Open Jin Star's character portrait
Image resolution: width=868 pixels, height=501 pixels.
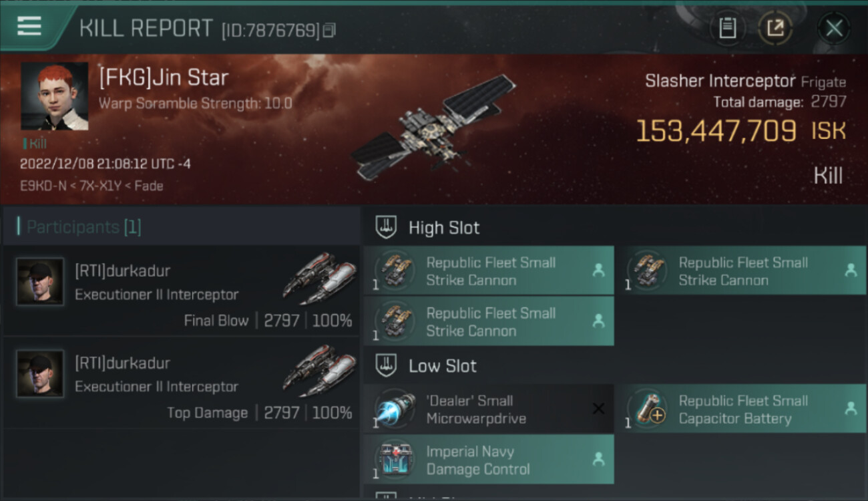tap(55, 96)
